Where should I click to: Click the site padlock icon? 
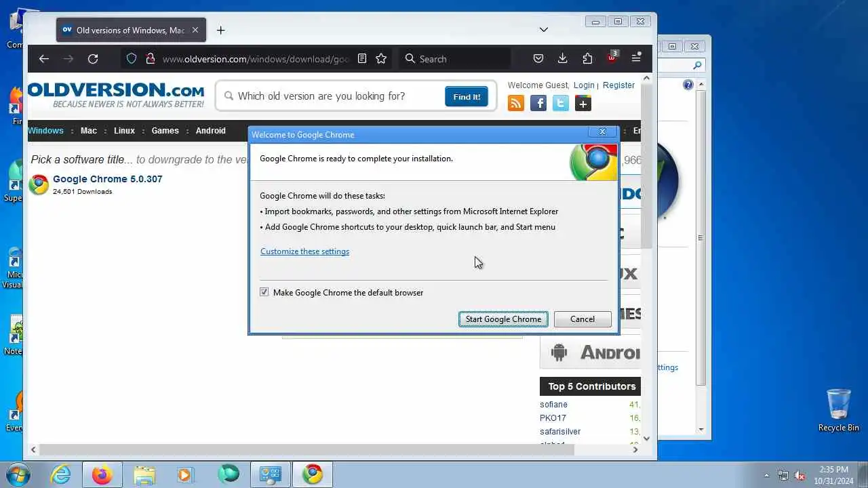151,59
